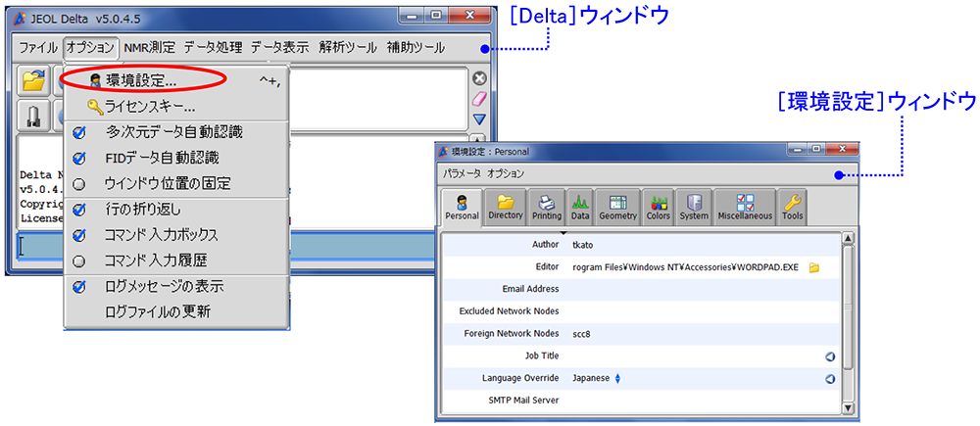Screen dimensions: 980x426
Task: Open the System preferences tab
Action: coord(694,206)
